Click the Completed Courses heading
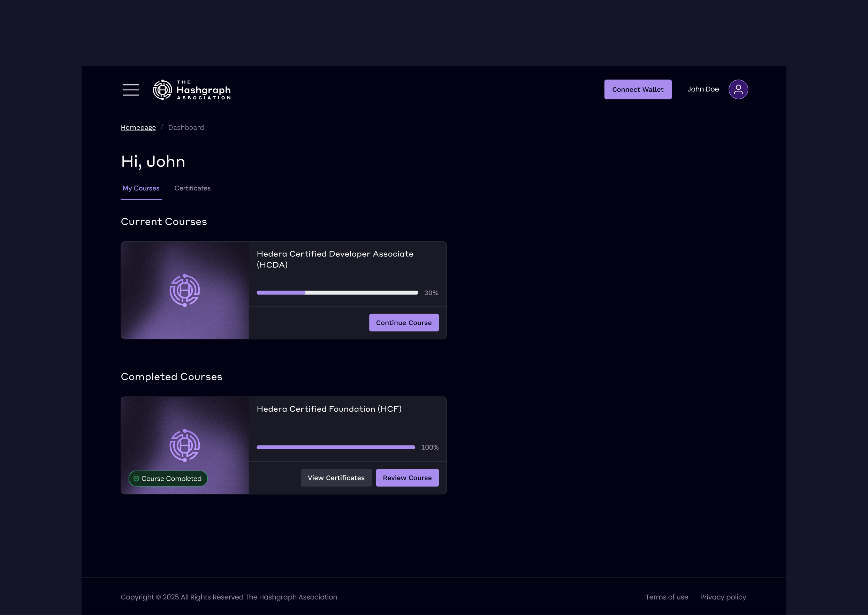The image size is (868, 615). point(172,377)
